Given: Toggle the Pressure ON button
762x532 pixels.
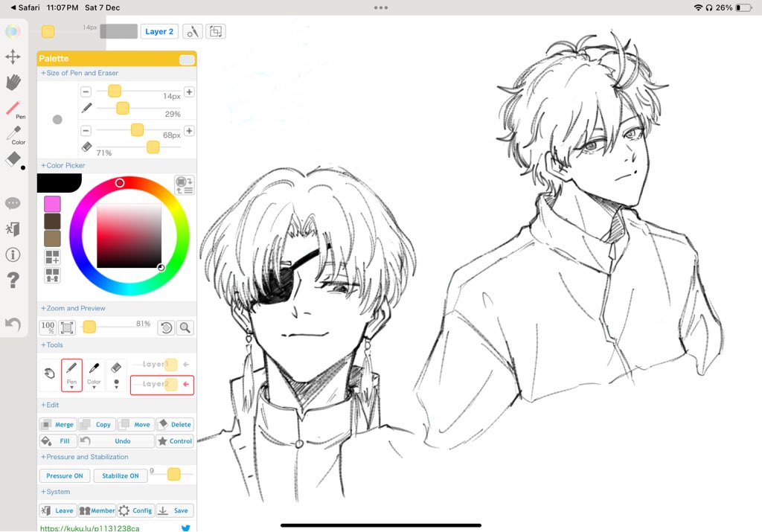Looking at the screenshot, I should [x=65, y=475].
